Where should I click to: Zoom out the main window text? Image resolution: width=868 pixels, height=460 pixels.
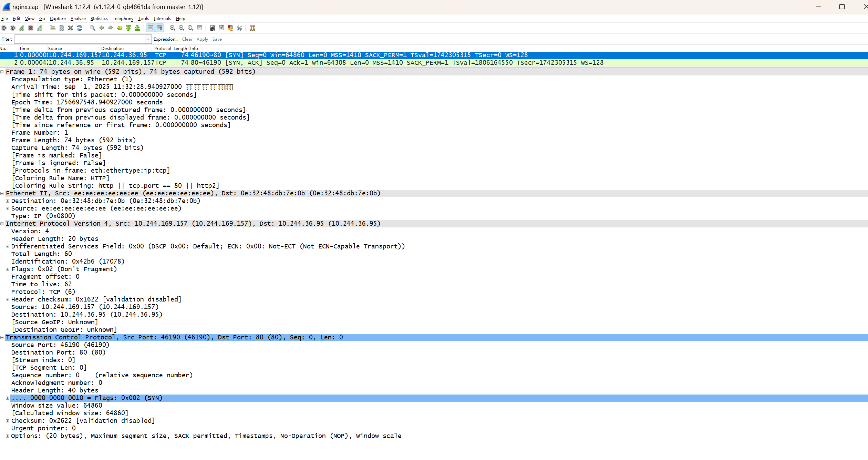pyautogui.click(x=182, y=28)
